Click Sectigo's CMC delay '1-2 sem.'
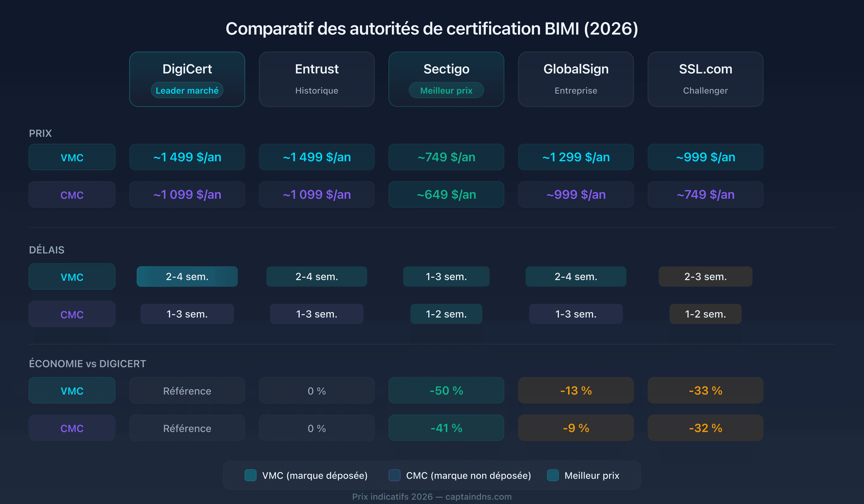 (x=446, y=314)
